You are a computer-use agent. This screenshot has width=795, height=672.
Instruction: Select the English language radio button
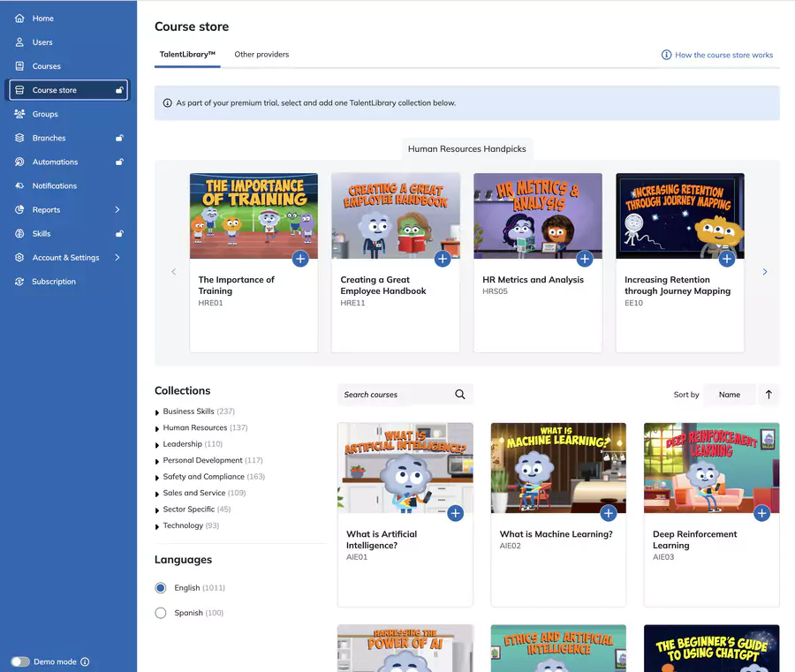pos(161,587)
